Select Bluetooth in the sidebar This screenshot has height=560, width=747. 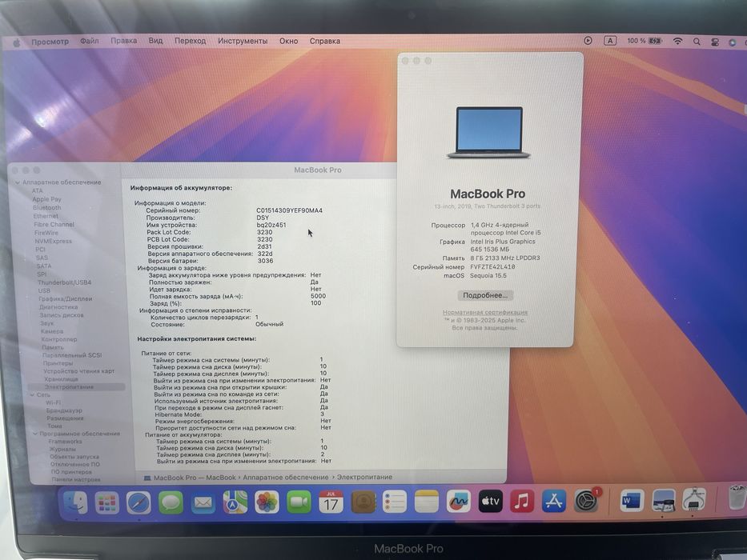46,208
